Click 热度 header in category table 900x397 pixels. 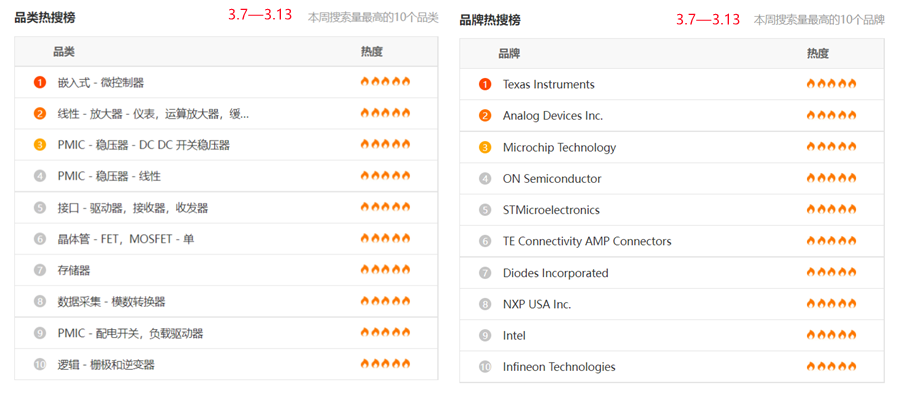point(371,52)
